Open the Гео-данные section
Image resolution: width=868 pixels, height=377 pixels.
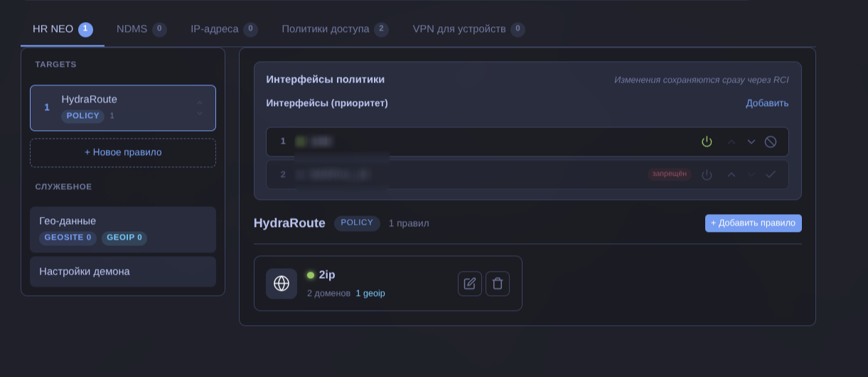point(123,229)
